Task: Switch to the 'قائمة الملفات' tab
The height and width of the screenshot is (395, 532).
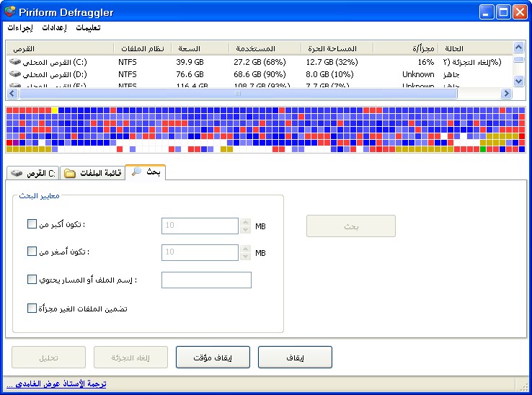Action: pyautogui.click(x=92, y=173)
